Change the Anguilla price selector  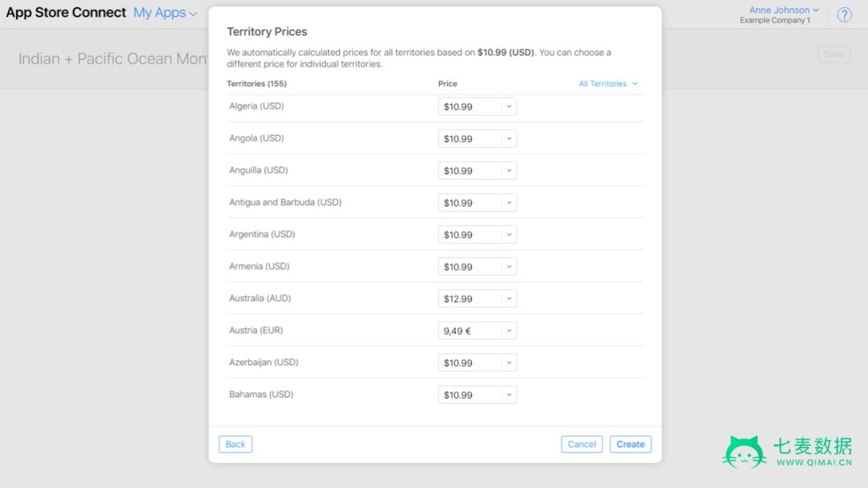pos(477,170)
